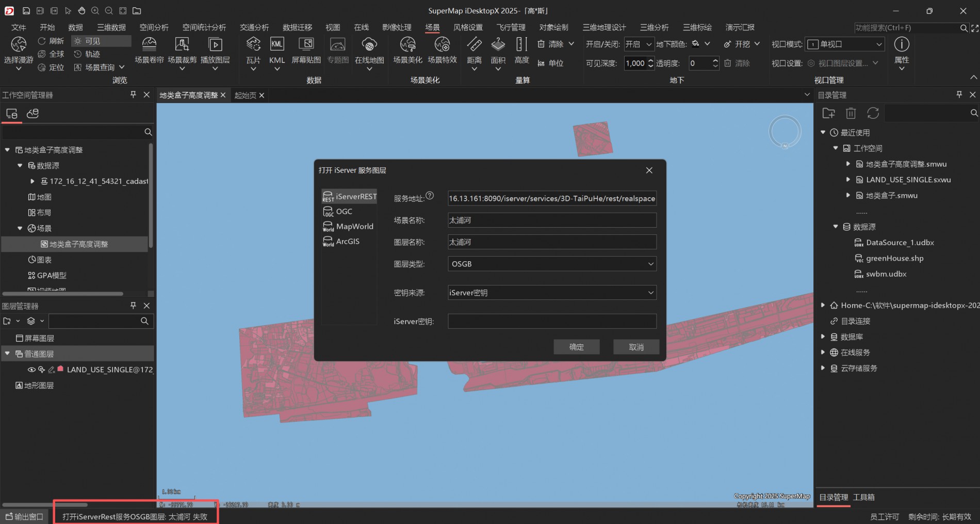Screen dimensions: 980x524
Task: Click the 播放图层 play layer icon
Action: tap(215, 45)
